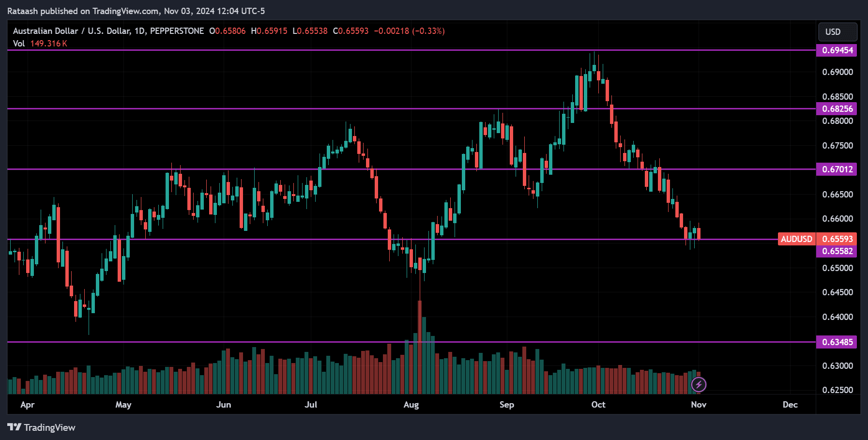
Task: Click the Nov label on time axis
Action: click(699, 405)
